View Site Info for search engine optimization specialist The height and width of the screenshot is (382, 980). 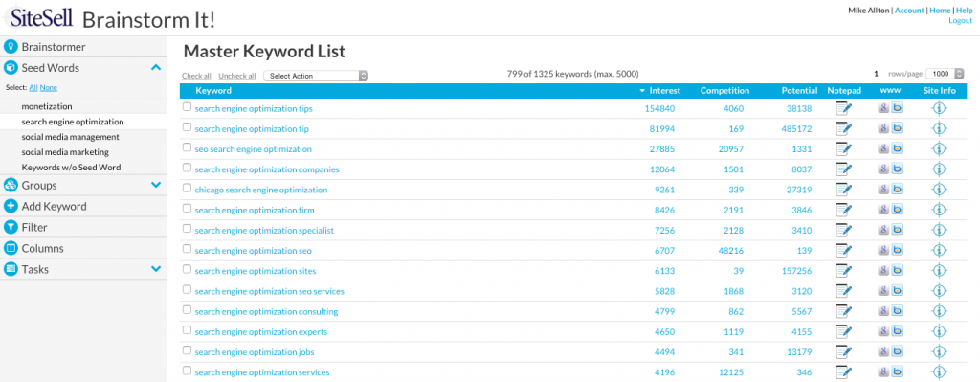(x=939, y=230)
